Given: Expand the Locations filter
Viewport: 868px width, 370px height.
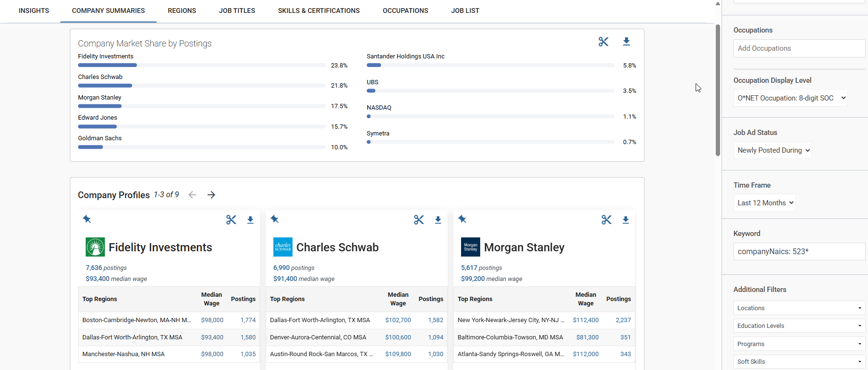Looking at the screenshot, I should coord(800,308).
